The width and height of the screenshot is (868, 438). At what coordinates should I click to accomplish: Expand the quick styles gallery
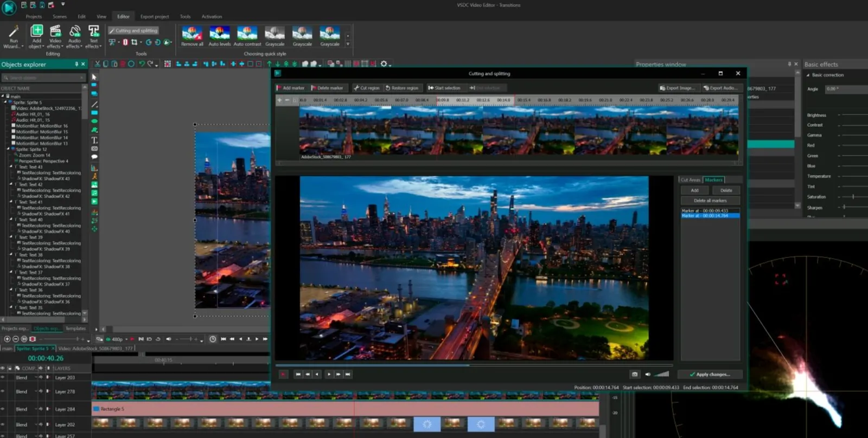(x=348, y=44)
